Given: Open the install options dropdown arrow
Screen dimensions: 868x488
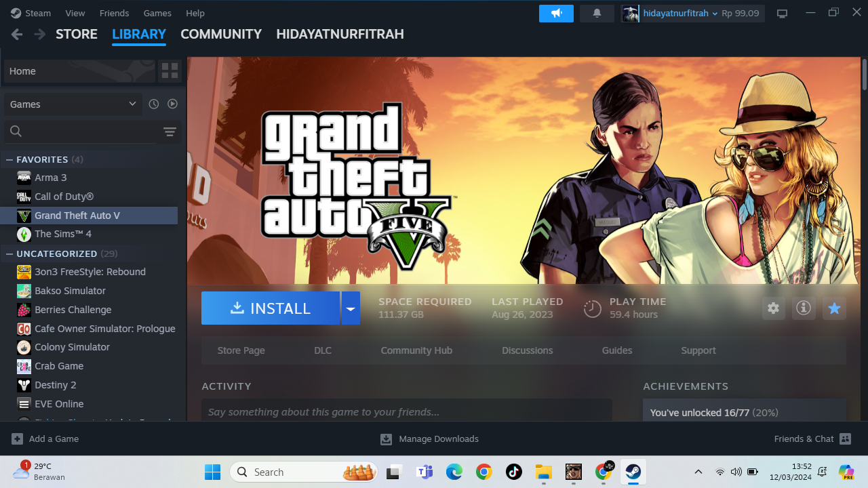Looking at the screenshot, I should [351, 308].
